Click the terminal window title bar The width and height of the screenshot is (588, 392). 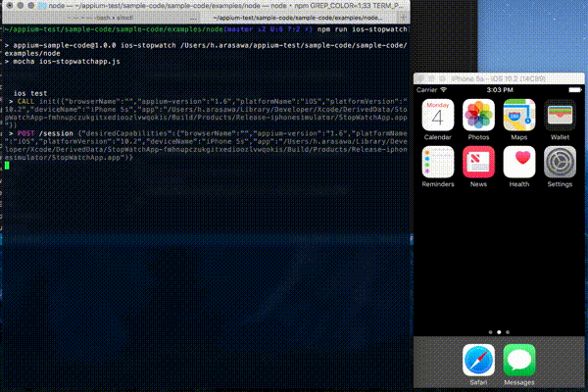pos(206,6)
